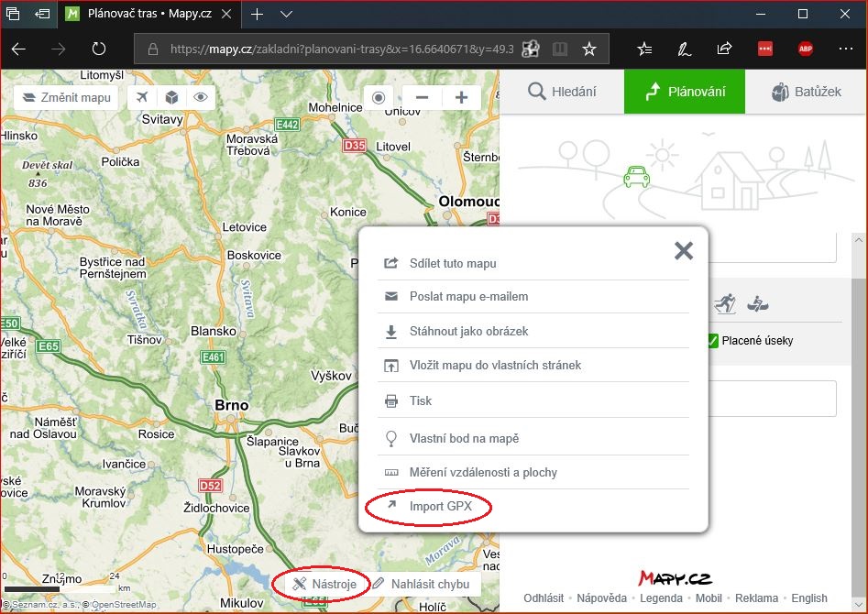868x614 pixels.
Task: Open the Batůžek tab
Action: (806, 92)
